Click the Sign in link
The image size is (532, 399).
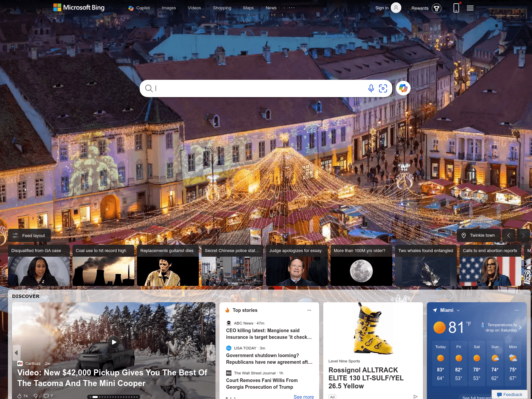[382, 8]
